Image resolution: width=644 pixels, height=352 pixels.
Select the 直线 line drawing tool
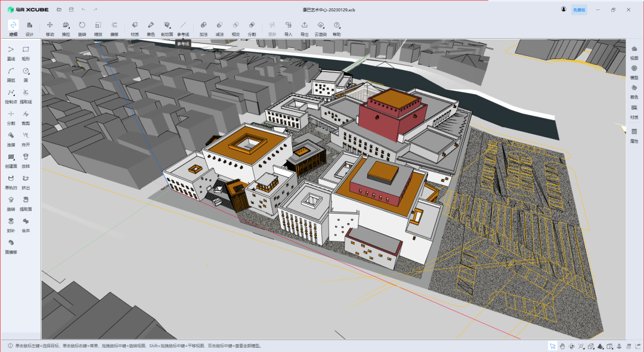(x=11, y=52)
